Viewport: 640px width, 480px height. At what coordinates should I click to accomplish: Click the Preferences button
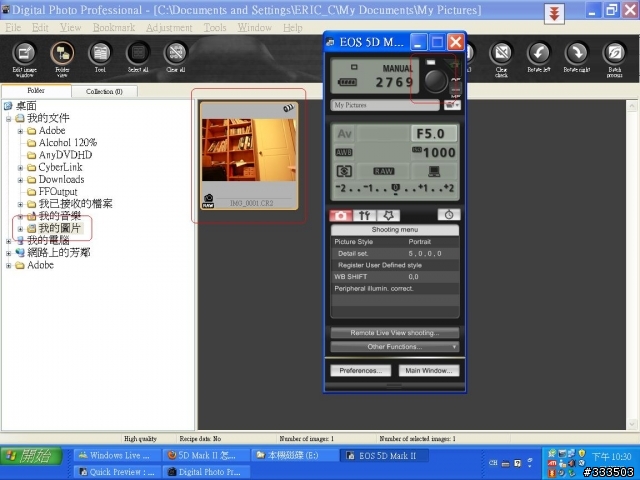click(360, 371)
